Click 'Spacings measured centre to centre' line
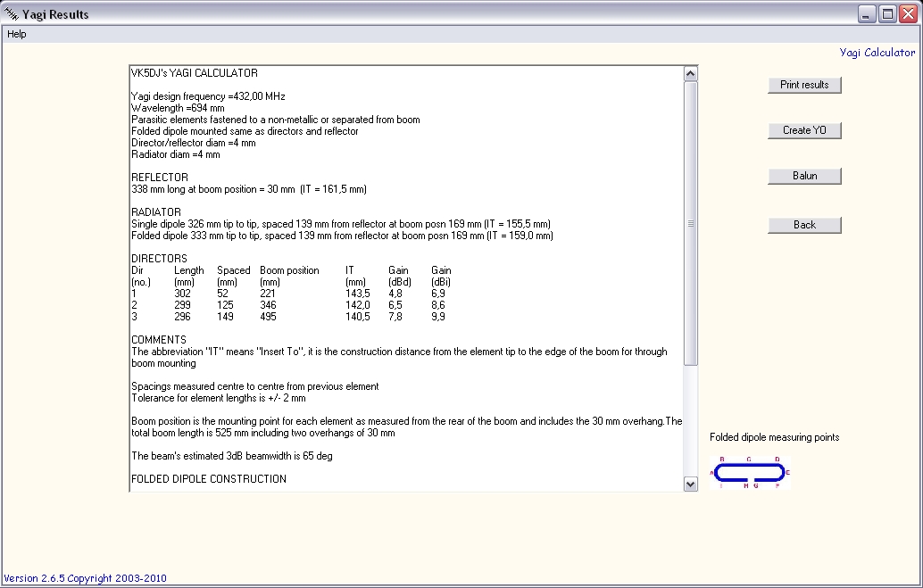Screen dimensions: 923x588 pyautogui.click(x=255, y=386)
